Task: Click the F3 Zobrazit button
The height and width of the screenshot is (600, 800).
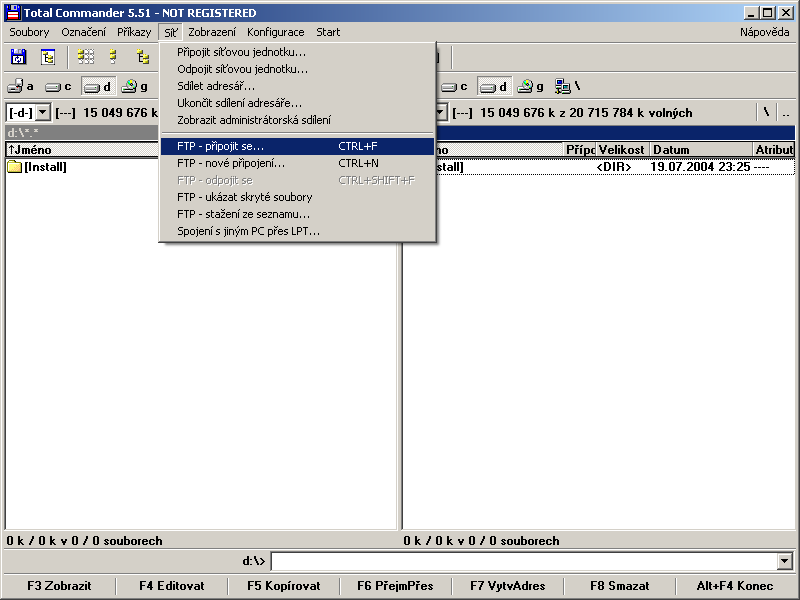Action: 59,586
